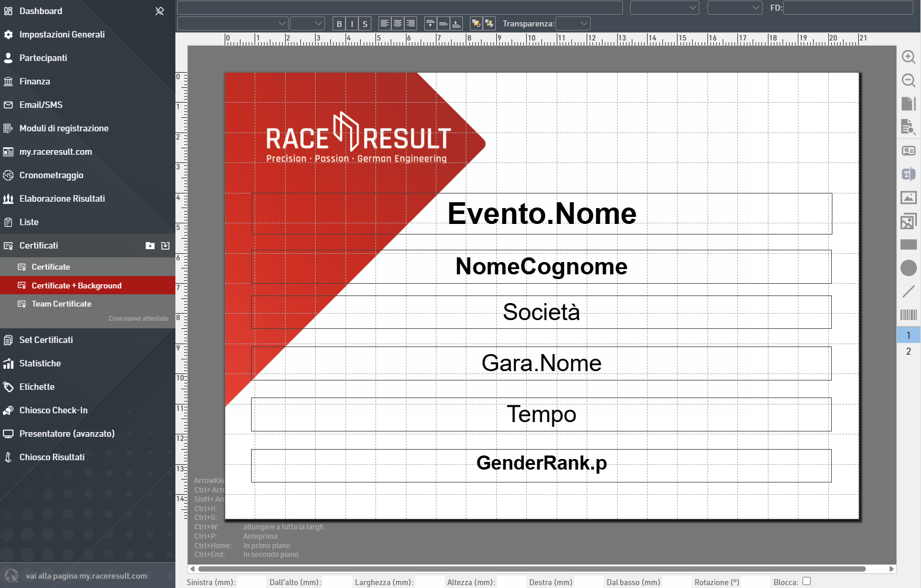
Task: Open the Transparenza dropdown
Action: click(573, 23)
